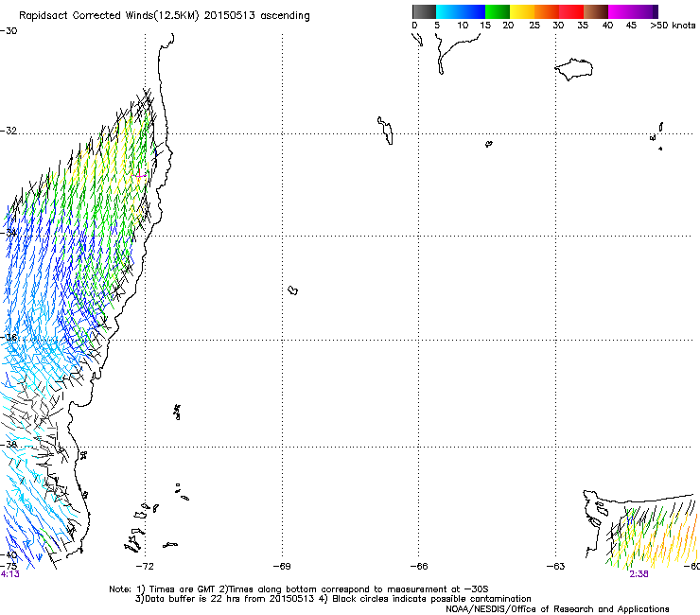Click the "25" legend scale label
Image resolution: width=700 pixels, height=615 pixels.
pos(534,26)
